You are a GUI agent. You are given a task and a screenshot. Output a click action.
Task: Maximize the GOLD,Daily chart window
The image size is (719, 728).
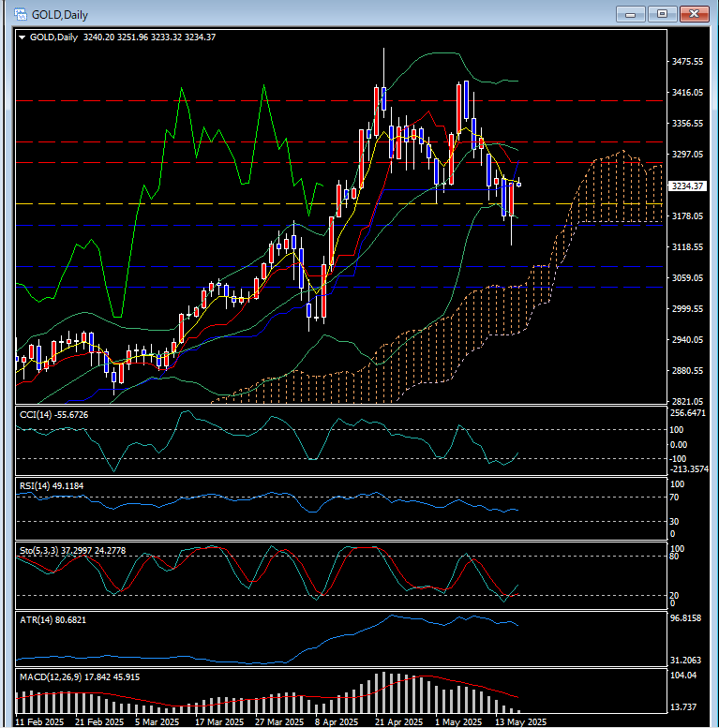tap(662, 14)
